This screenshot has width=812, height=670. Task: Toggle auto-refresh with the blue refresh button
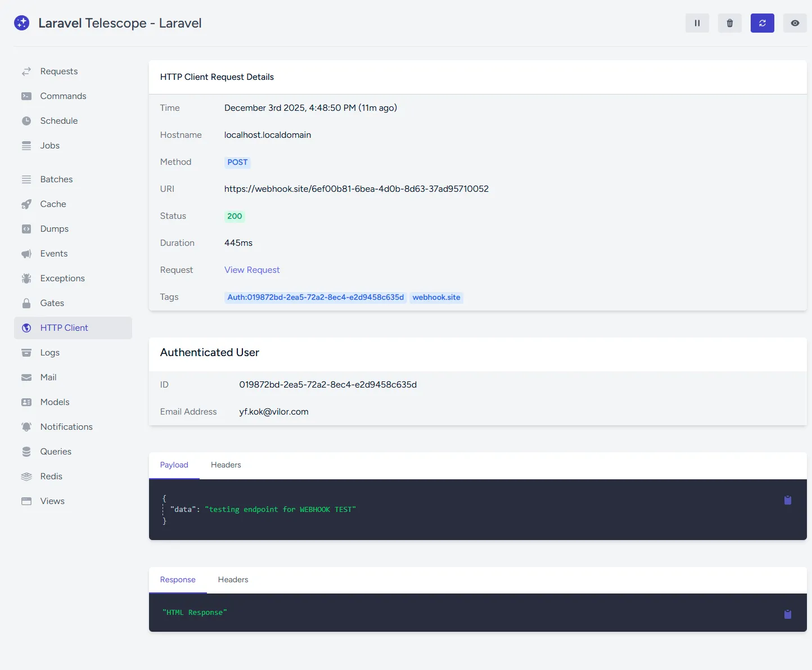(763, 23)
